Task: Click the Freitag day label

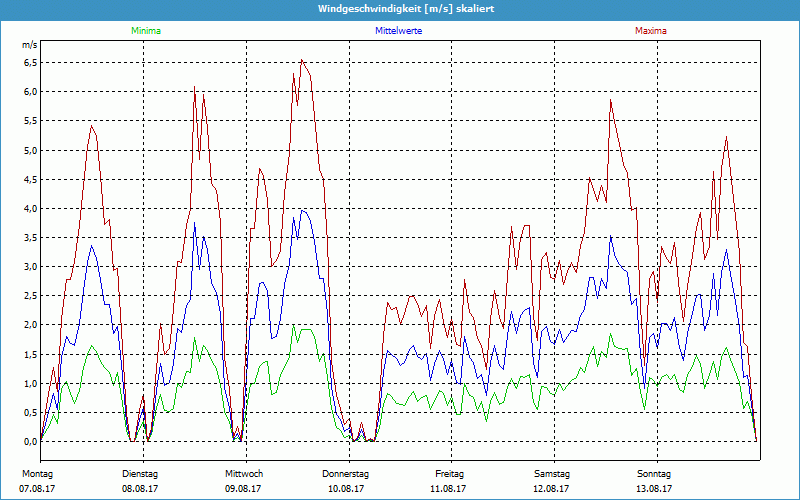Action: click(x=449, y=474)
